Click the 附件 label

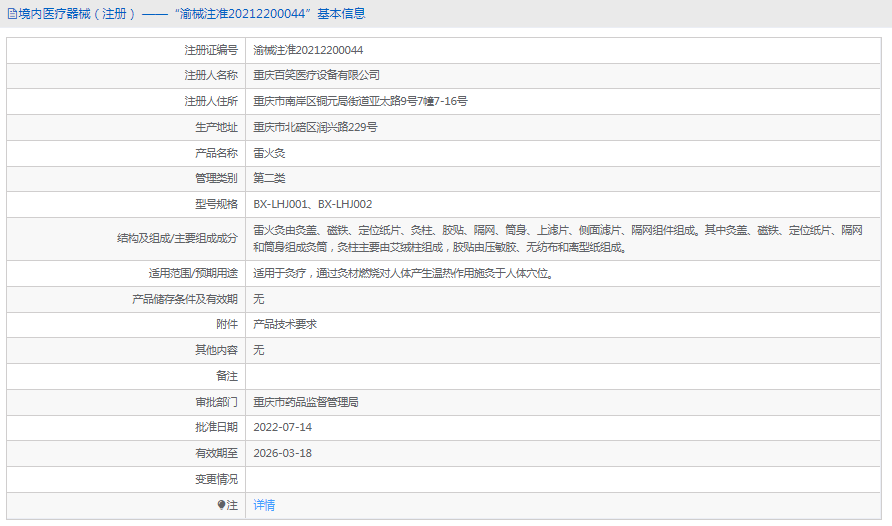(227, 324)
